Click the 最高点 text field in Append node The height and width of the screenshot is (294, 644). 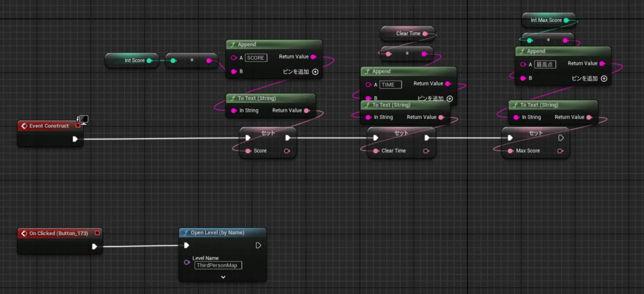[545, 64]
